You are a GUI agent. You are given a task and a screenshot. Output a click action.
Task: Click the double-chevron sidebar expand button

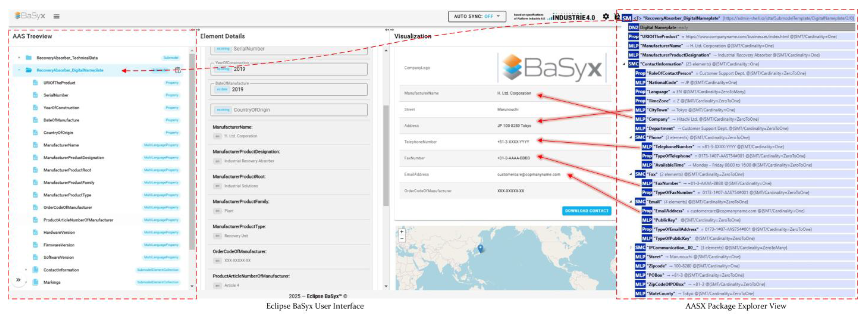19,279
